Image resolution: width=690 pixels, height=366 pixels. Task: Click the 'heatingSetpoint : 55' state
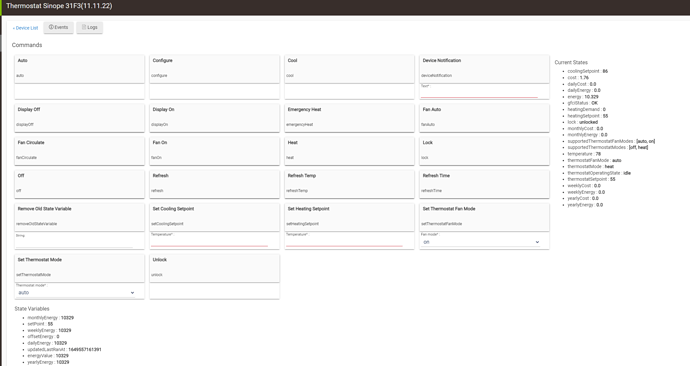587,116
